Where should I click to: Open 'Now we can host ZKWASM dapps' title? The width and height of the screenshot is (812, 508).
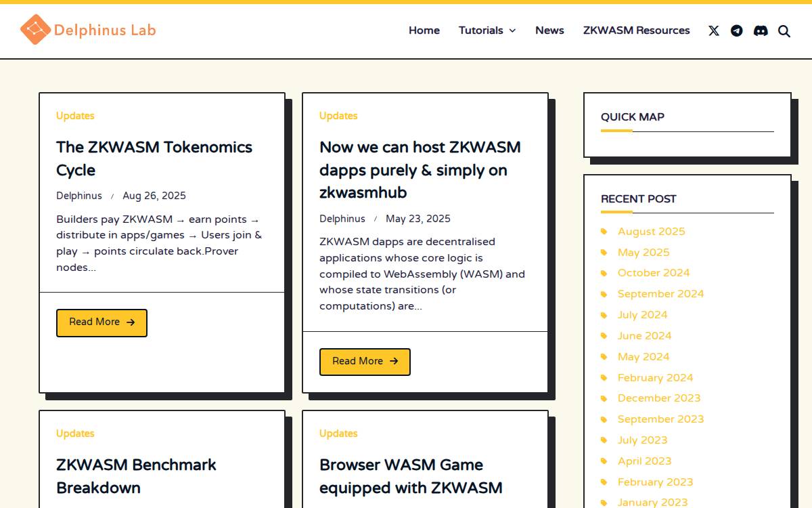click(x=420, y=170)
